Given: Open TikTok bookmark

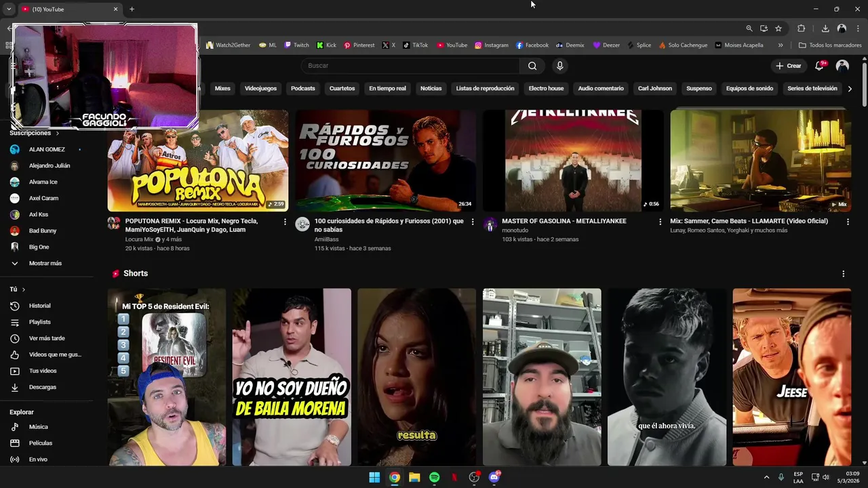Looking at the screenshot, I should pyautogui.click(x=415, y=45).
